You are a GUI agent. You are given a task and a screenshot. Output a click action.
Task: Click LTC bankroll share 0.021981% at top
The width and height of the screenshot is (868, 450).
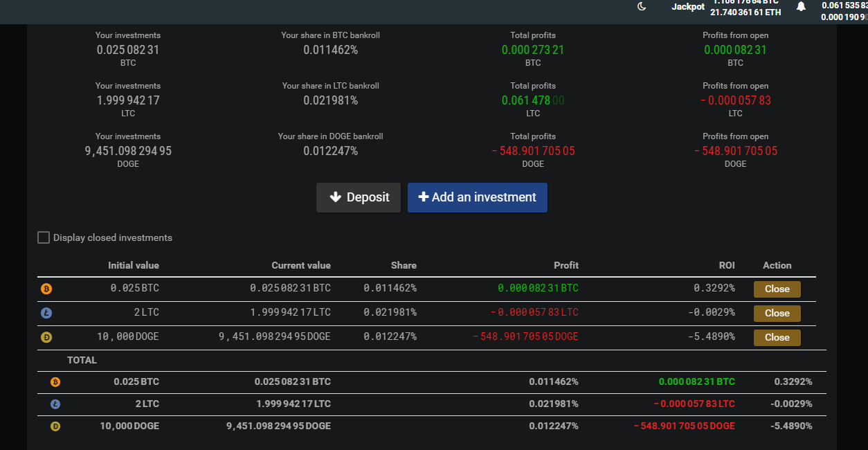(331, 100)
